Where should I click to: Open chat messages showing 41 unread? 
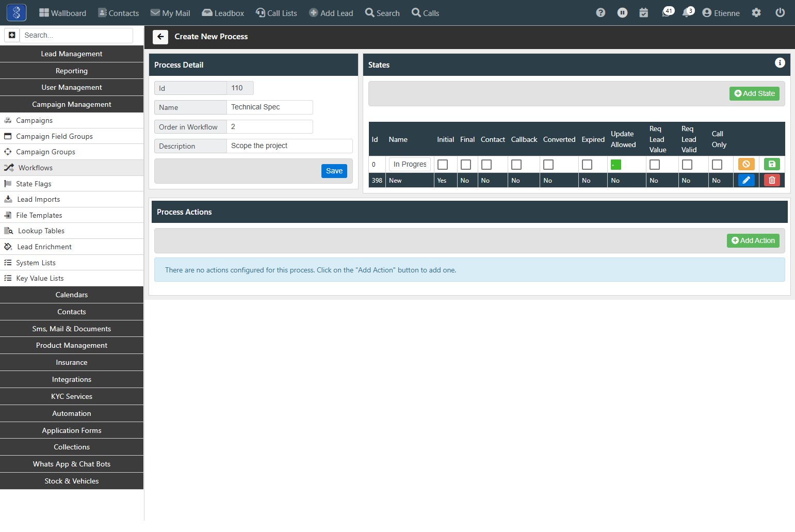[x=668, y=12]
